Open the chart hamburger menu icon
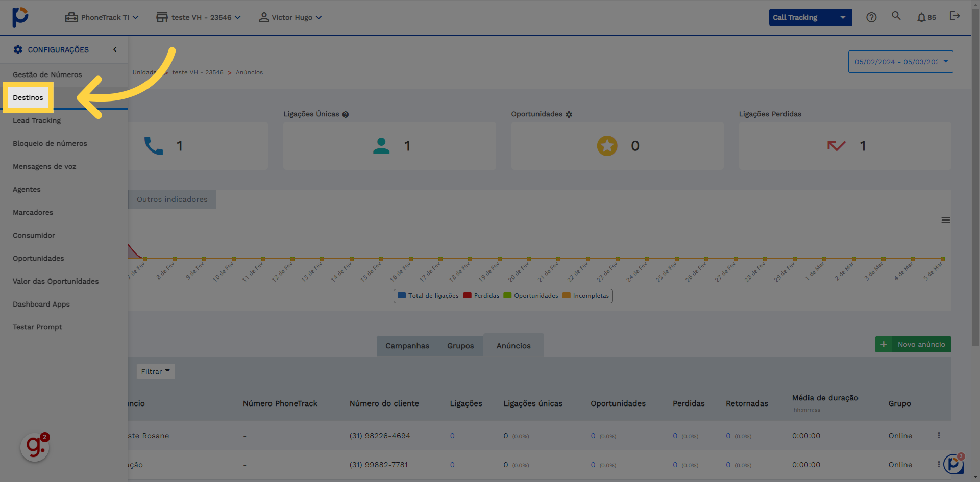Screen dimensions: 980x482 [946, 220]
